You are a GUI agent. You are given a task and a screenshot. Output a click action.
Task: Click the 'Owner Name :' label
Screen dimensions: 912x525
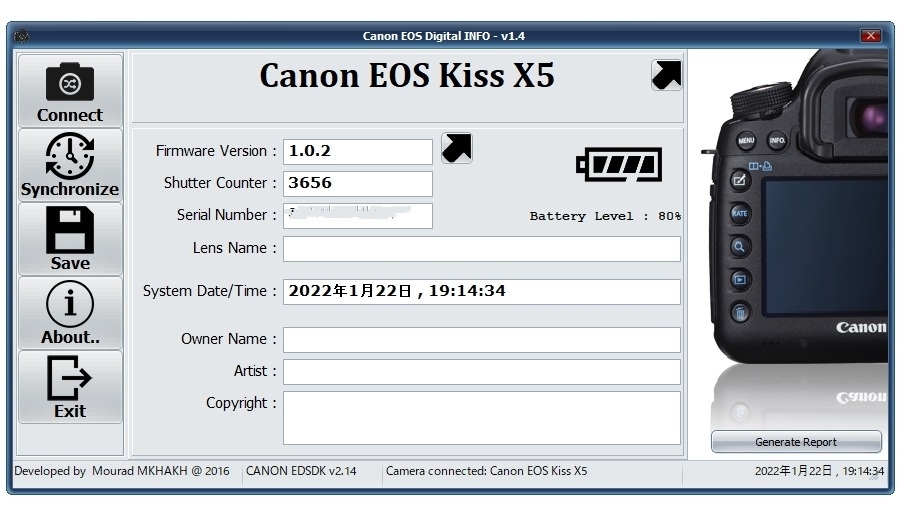(229, 339)
